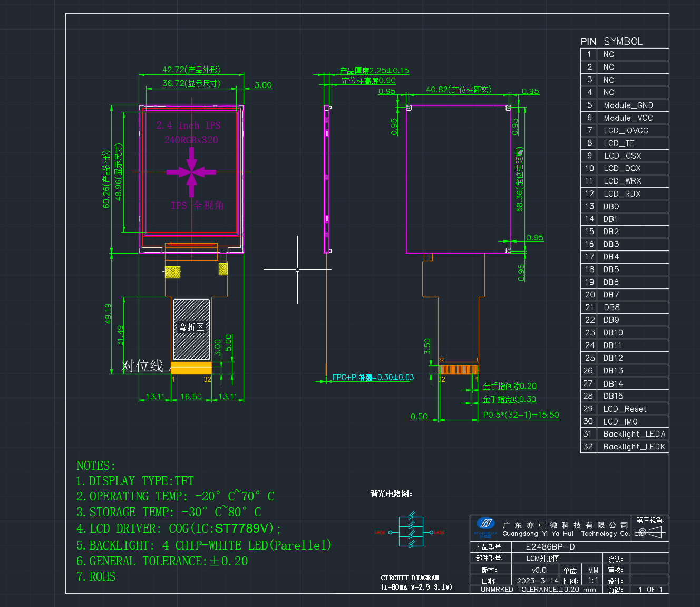The width and height of the screenshot is (700, 607).
Task: Select the 'IPS 全视角' label
Action: [197, 205]
